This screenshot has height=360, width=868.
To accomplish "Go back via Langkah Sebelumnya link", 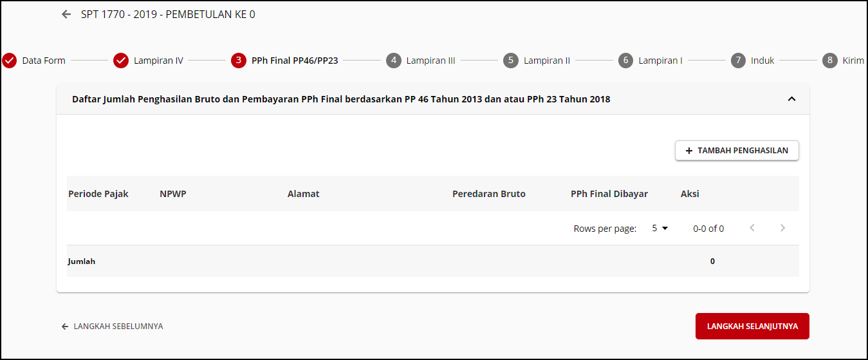I will 113,327.
